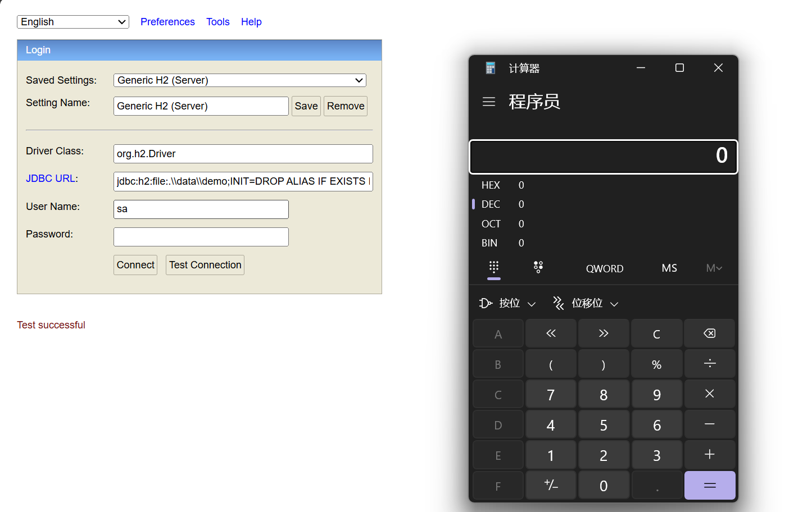Expand the Saved Settings dropdown
Image resolution: width=812 pixels, height=512 pixels.
(x=239, y=80)
